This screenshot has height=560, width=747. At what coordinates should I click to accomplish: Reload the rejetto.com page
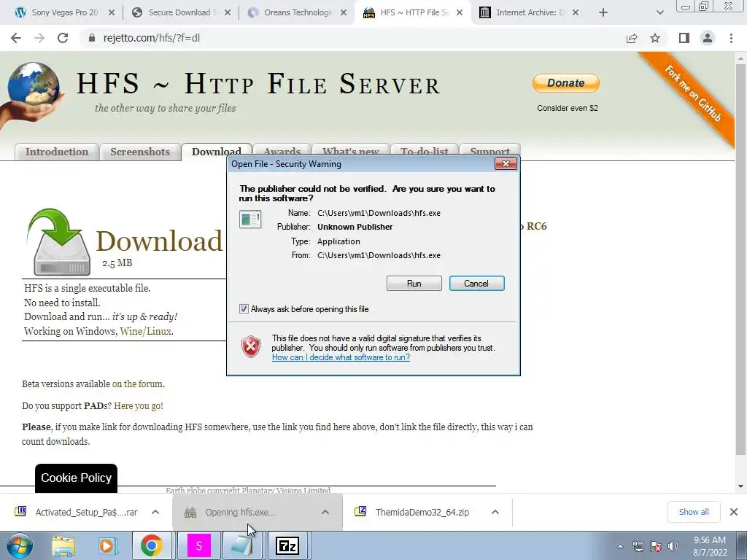click(x=63, y=38)
